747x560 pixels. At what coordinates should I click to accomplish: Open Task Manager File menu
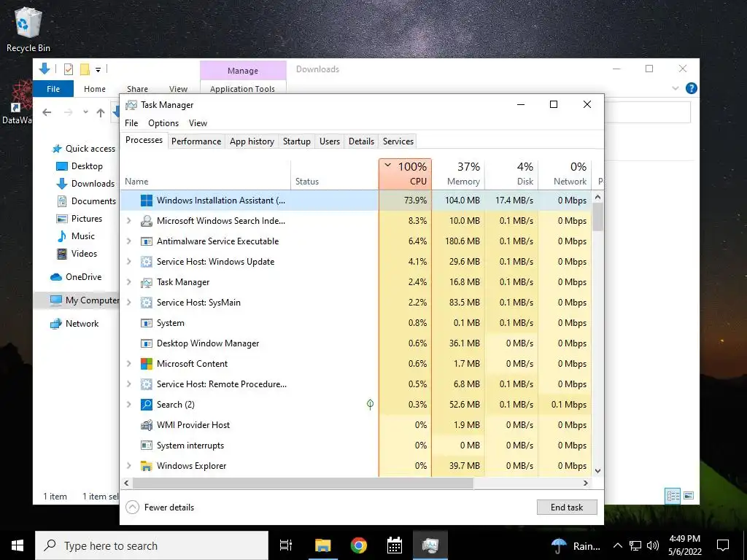pos(131,123)
